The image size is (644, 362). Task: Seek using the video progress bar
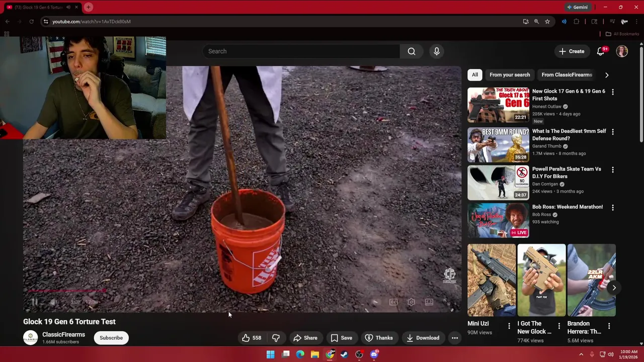coord(242,291)
